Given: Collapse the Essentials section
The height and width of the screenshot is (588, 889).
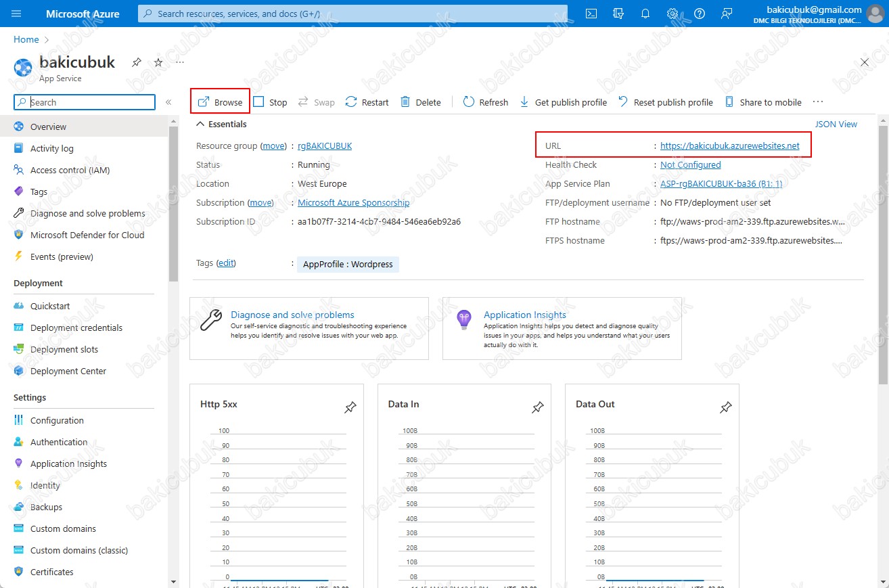Looking at the screenshot, I should point(221,124).
